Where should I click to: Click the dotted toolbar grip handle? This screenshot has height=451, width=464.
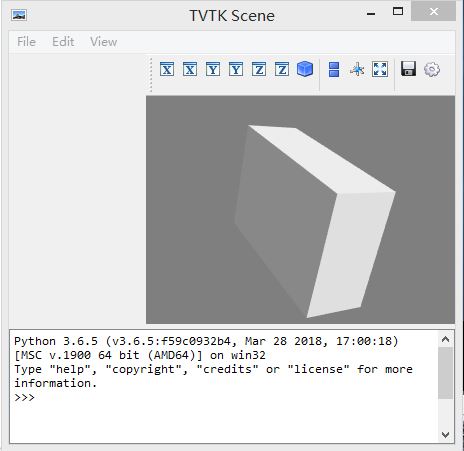pyautogui.click(x=151, y=75)
